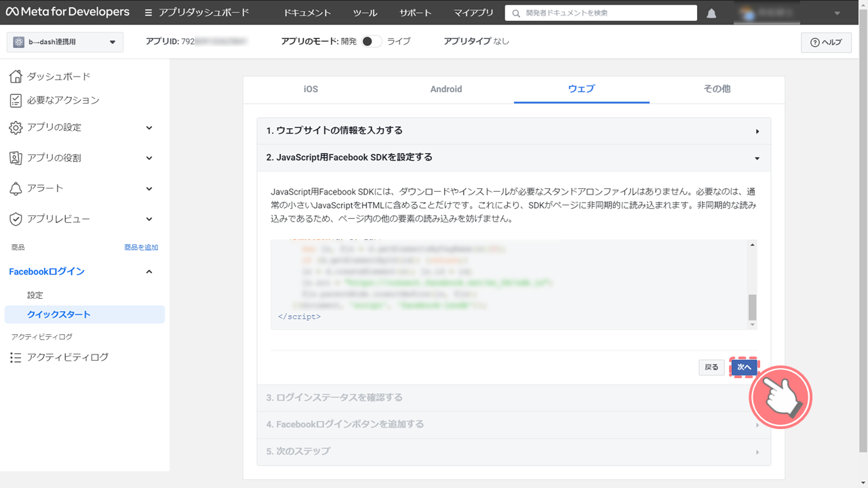Open 設定 under Facebookログイン

pos(35,296)
